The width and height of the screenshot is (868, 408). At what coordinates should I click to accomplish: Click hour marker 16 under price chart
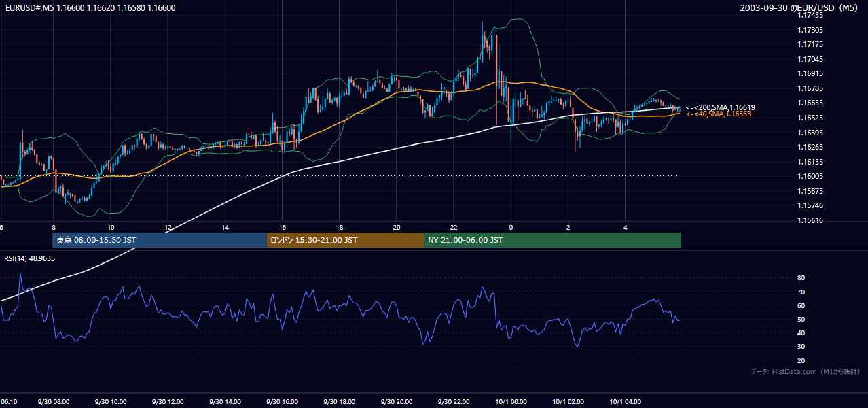coord(282,227)
